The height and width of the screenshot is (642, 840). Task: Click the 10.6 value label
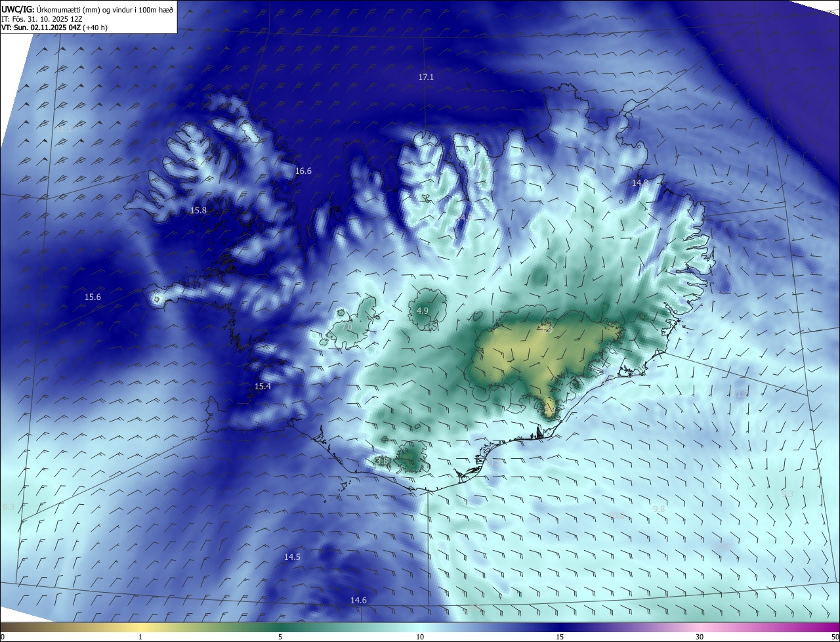pyautogui.click(x=616, y=516)
